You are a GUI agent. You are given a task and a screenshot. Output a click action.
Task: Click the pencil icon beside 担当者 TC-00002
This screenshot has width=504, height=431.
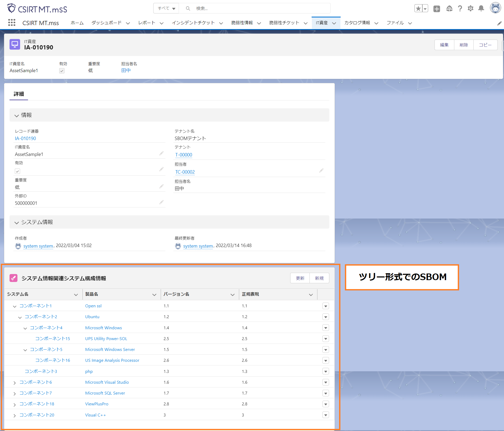tap(321, 171)
